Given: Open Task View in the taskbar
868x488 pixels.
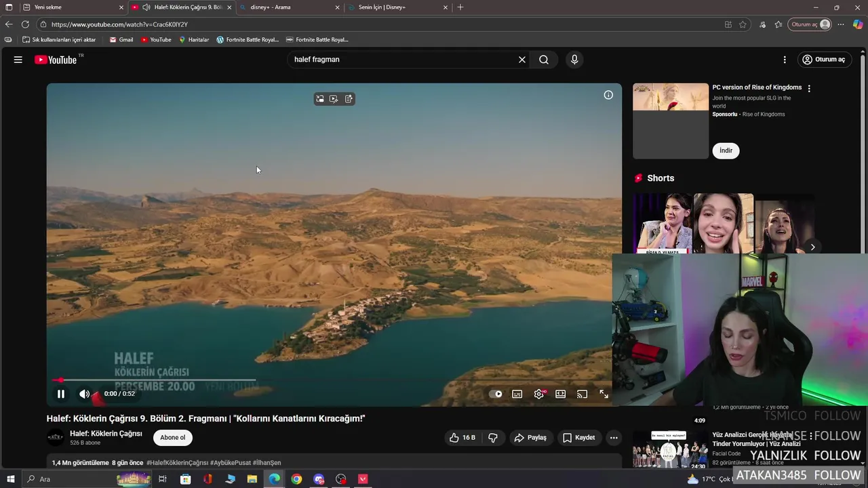Looking at the screenshot, I should click(163, 479).
